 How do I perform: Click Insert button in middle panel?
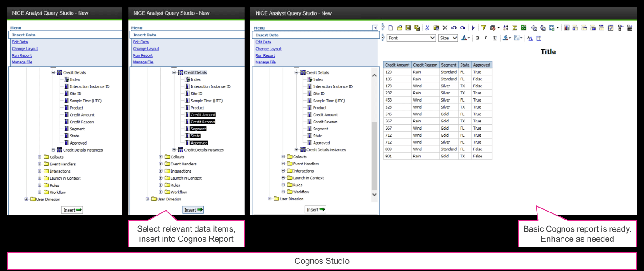pyautogui.click(x=193, y=210)
